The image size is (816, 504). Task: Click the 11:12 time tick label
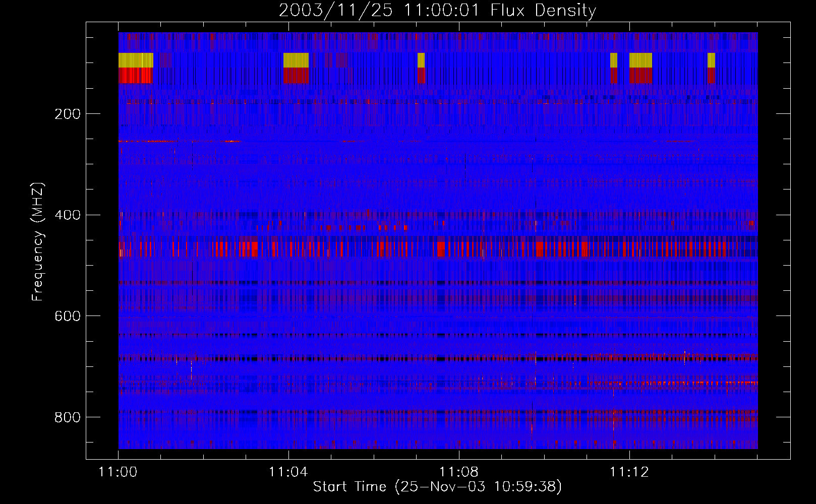(x=629, y=472)
